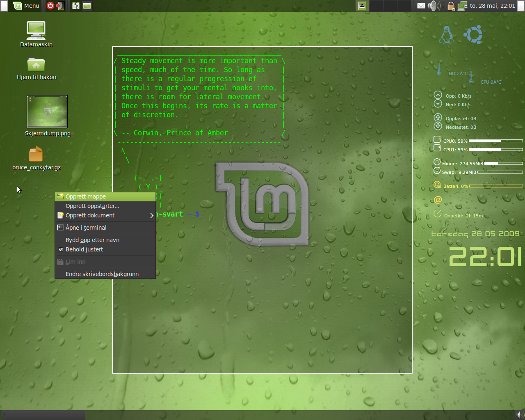The height and width of the screenshot is (420, 525).
Task: Click the blue Ubuntu circle logo
Action: point(473,35)
